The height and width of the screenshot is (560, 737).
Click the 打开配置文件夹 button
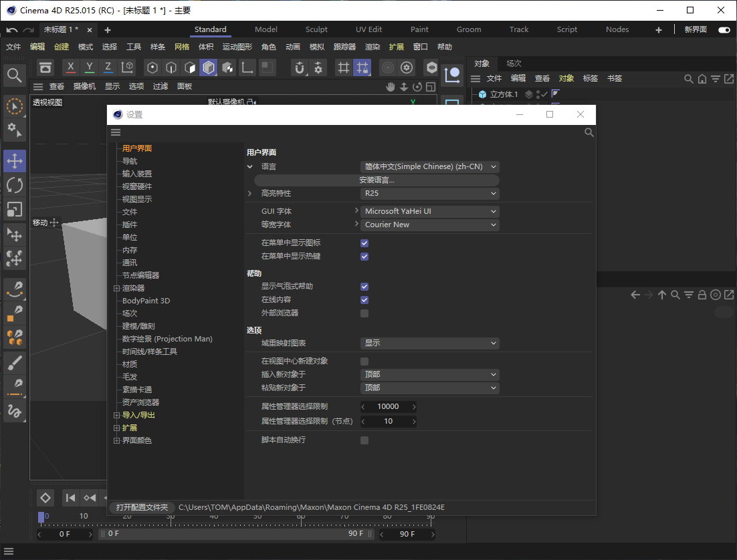point(142,507)
